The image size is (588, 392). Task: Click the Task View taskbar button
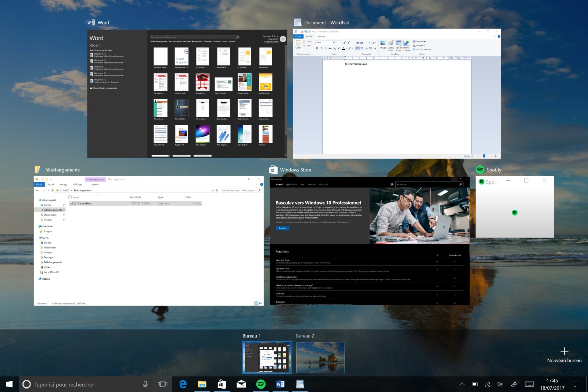coord(163,384)
